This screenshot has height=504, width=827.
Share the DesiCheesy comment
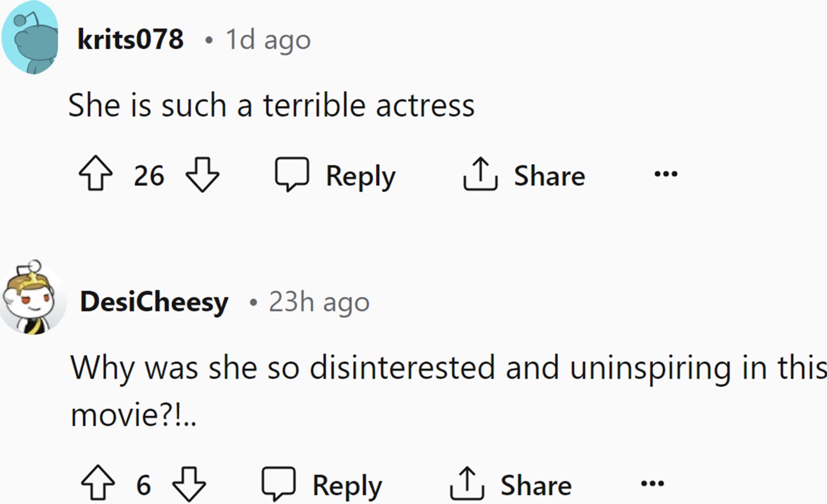511,485
